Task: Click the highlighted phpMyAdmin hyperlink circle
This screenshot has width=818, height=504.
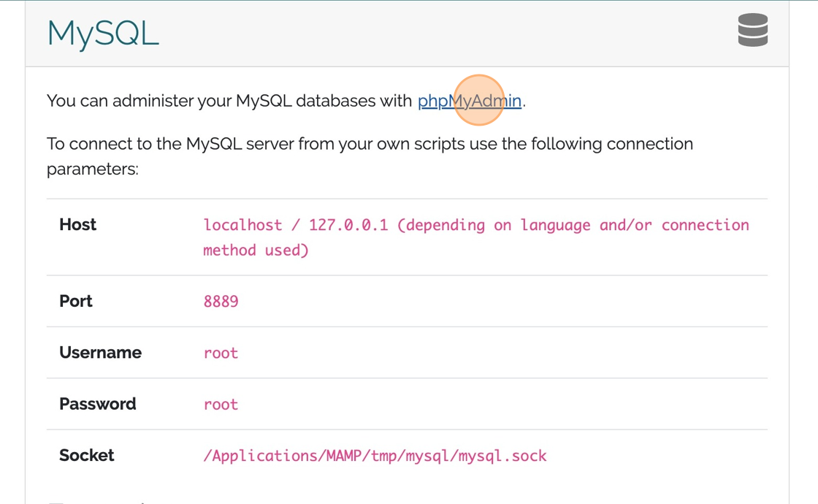Action: [x=479, y=101]
